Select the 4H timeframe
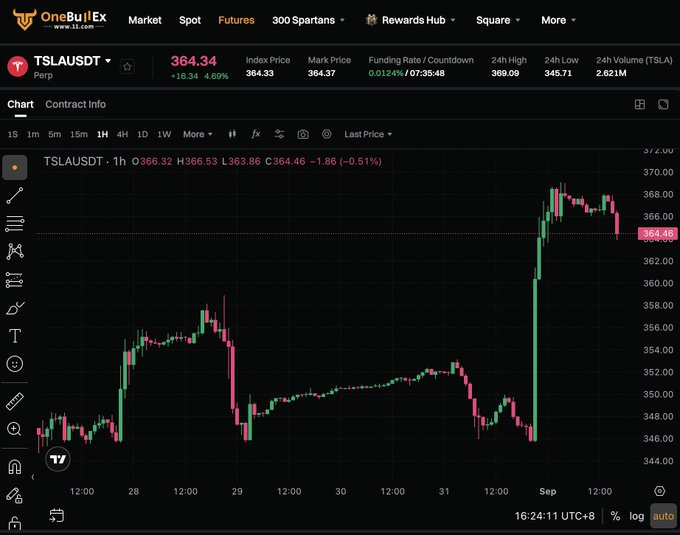 tap(122, 134)
